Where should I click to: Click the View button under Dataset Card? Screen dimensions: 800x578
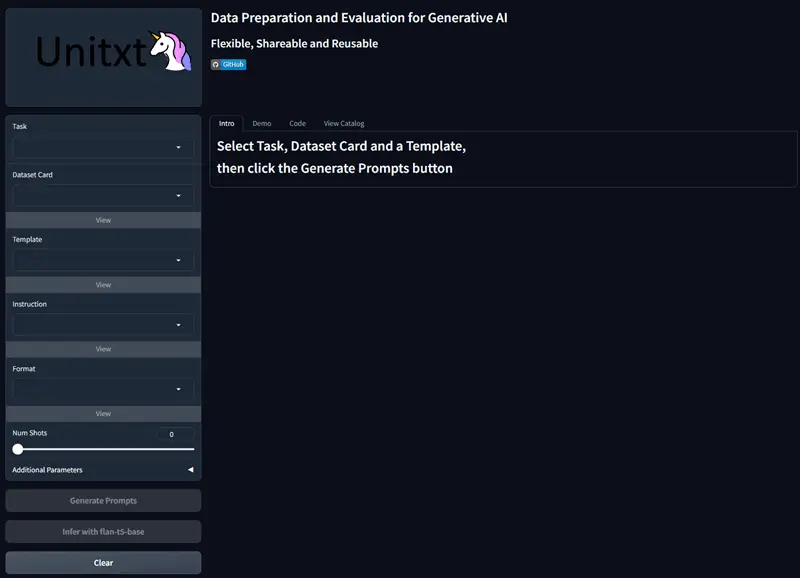point(103,220)
